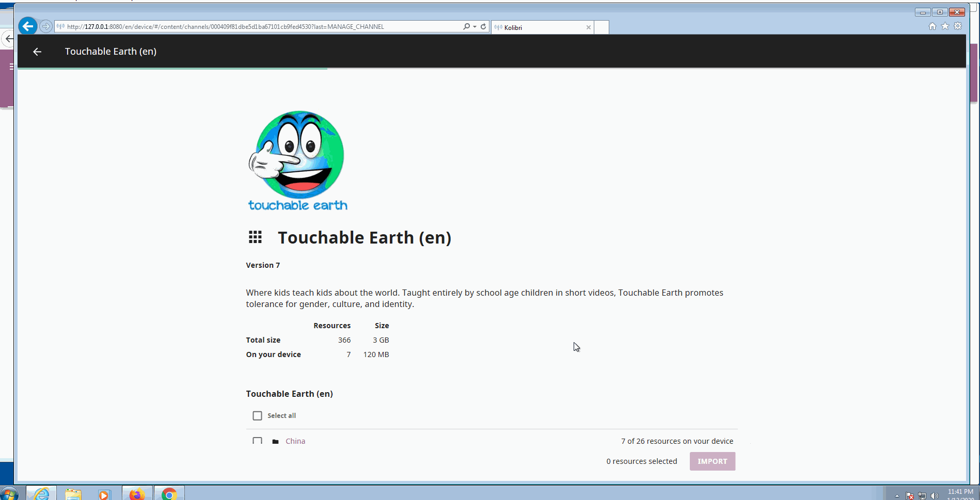Click the Internet Explorer home icon
The width and height of the screenshot is (980, 500).
pos(932,26)
